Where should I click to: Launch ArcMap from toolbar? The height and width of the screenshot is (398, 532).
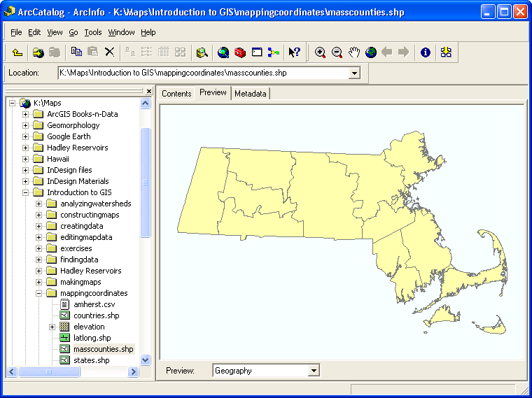click(223, 52)
